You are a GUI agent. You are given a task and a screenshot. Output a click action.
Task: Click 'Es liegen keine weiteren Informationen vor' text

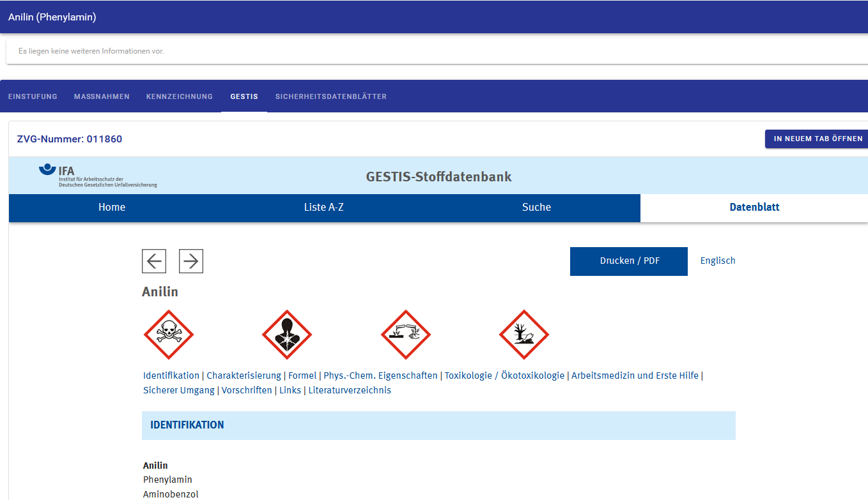[x=91, y=51]
